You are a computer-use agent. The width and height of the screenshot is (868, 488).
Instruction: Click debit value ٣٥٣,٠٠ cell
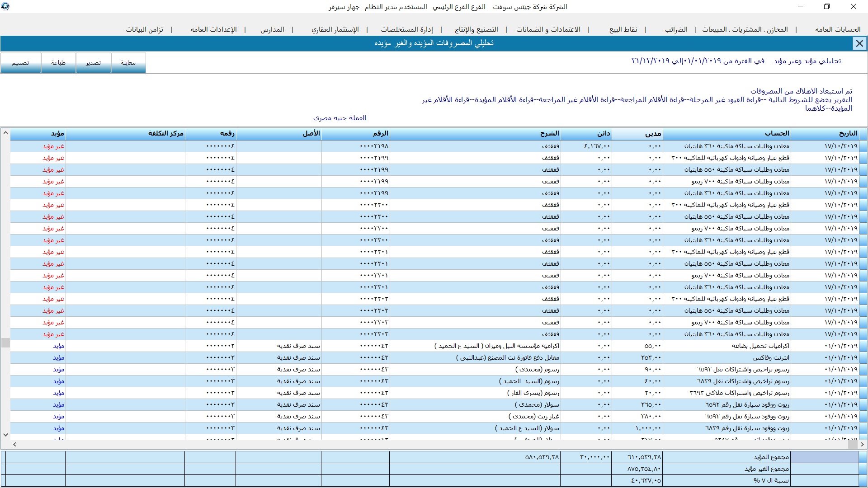[x=637, y=357]
